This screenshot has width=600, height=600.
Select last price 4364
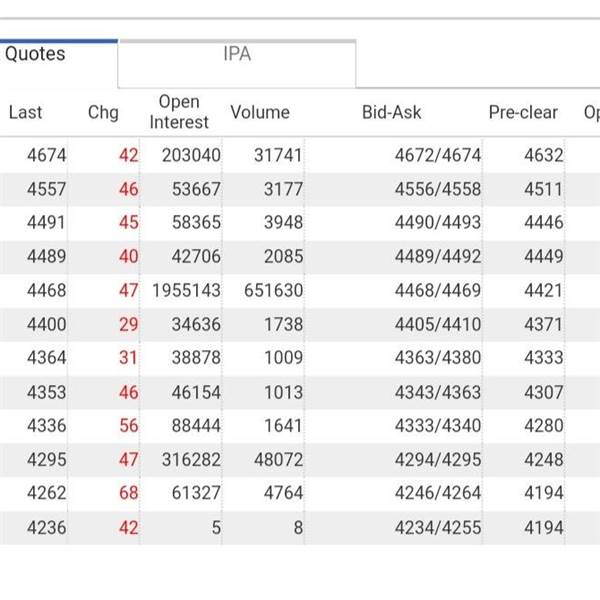[46, 357]
